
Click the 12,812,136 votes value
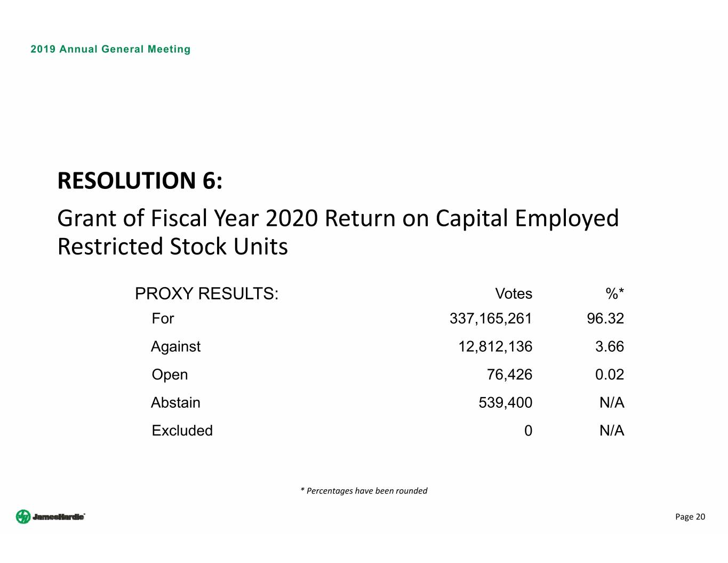tap(495, 347)
